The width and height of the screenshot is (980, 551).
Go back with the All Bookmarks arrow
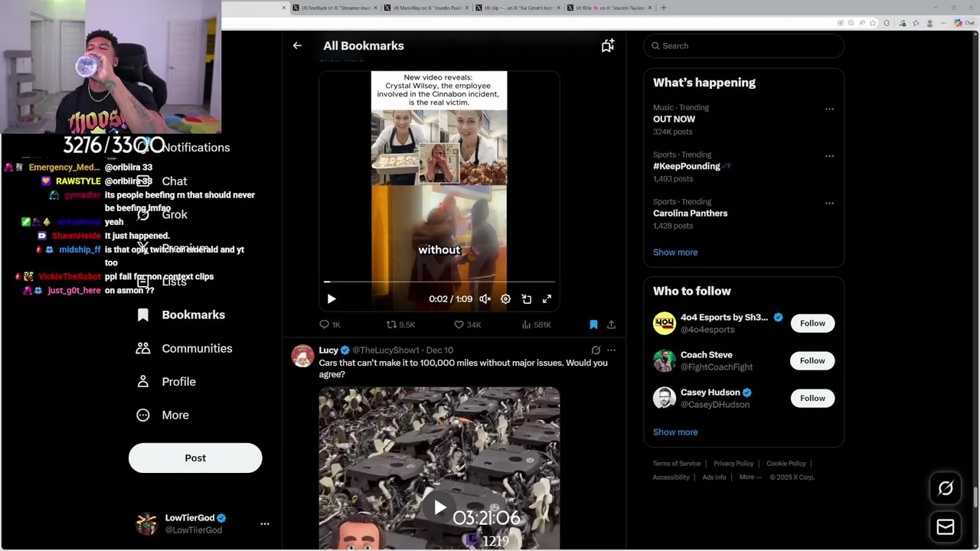click(x=297, y=46)
